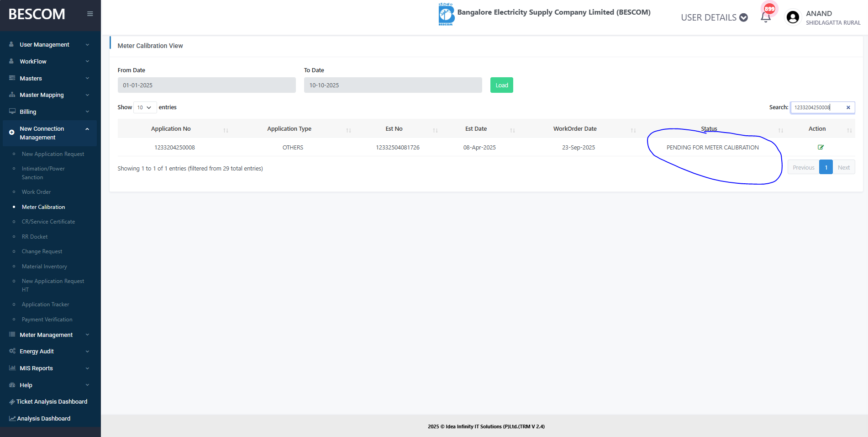Go to the Next page
This screenshot has height=437, width=868.
click(843, 167)
